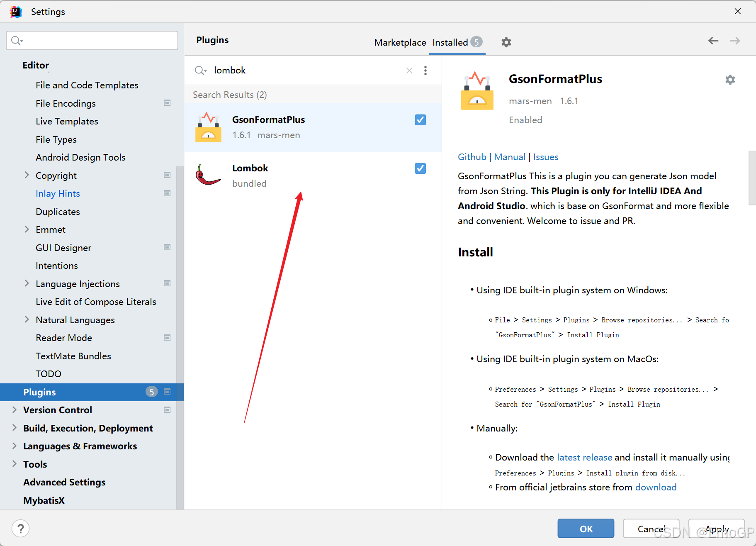Open Advanced Settings page
This screenshot has width=756, height=546.
64,482
